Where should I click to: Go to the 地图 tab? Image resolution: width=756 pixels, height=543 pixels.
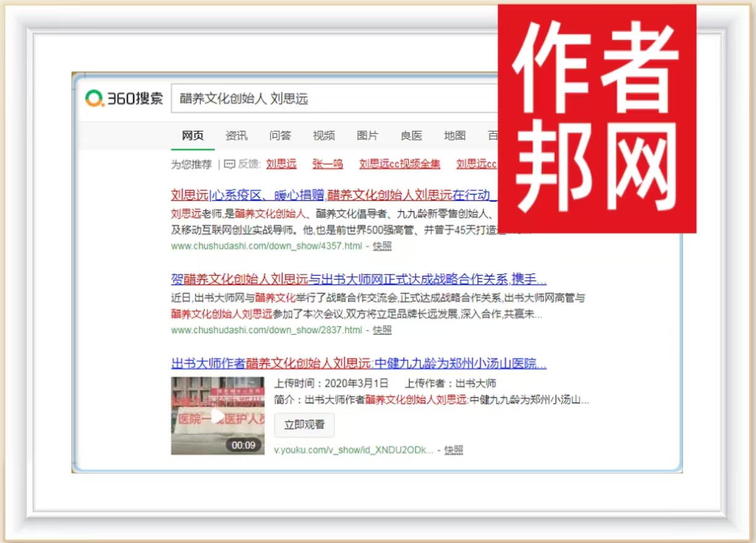pos(455,136)
